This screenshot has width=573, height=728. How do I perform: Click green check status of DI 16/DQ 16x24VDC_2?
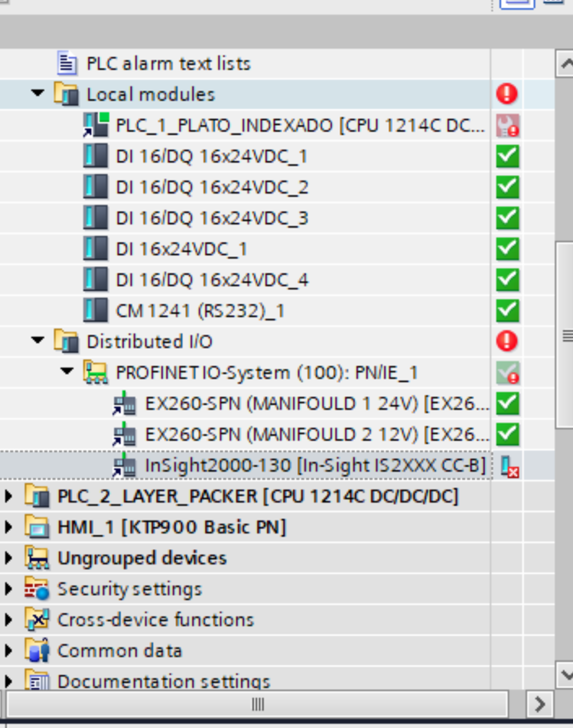[x=507, y=187]
